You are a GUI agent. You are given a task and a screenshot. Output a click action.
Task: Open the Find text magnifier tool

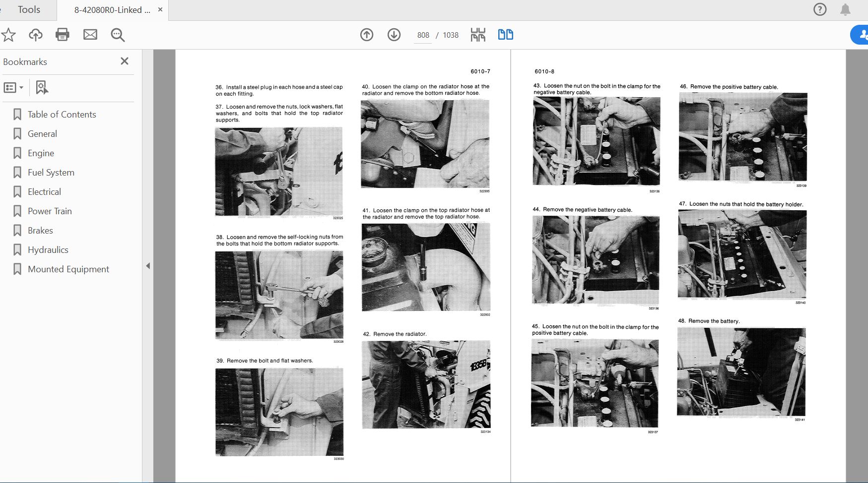[118, 35]
